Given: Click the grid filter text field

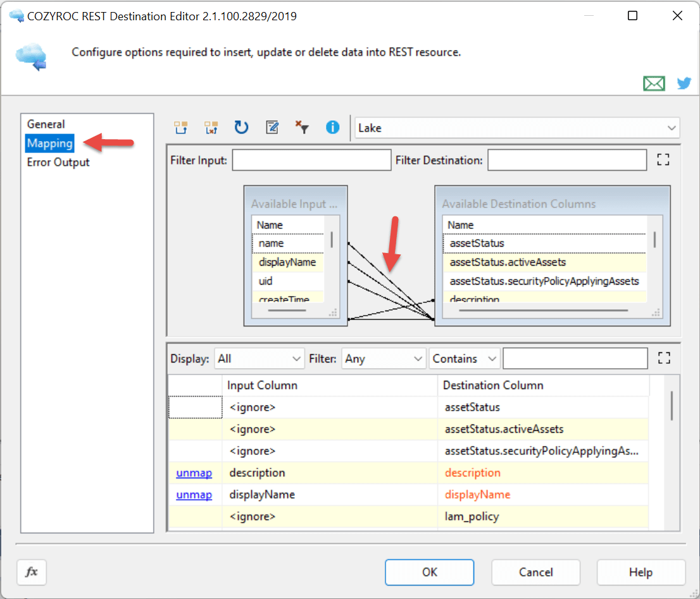Looking at the screenshot, I should coord(575,359).
